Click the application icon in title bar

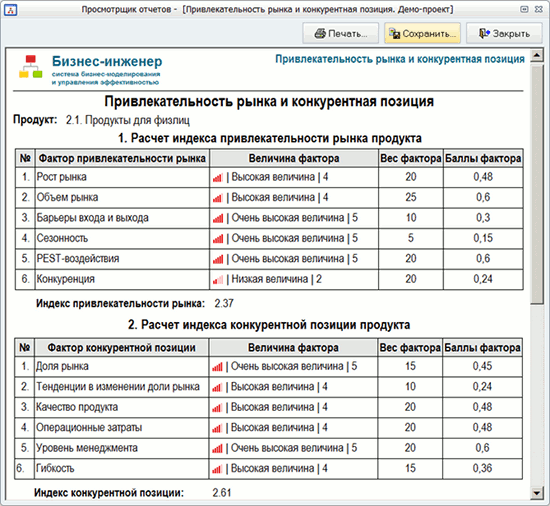point(11,10)
